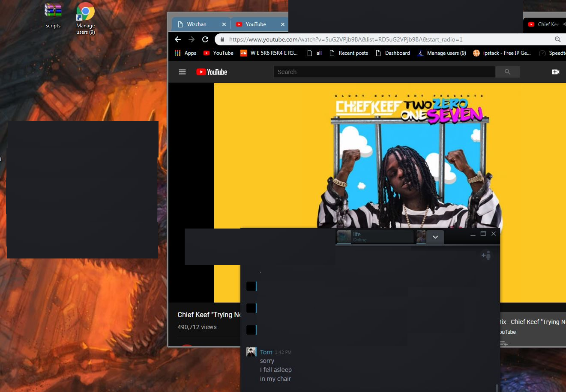Click the Mix - Chief Keef playlist title
The height and width of the screenshot is (392, 566).
click(533, 322)
